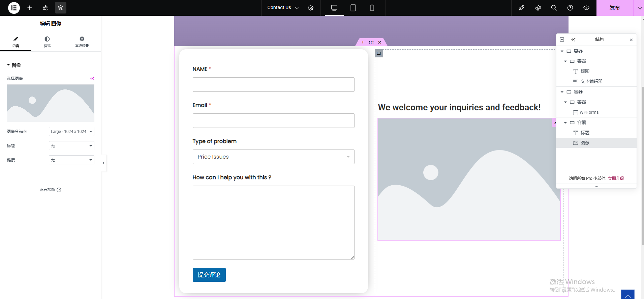This screenshot has width=644, height=299.
Task: Click the 立即升级 upgrade link
Action: coord(616,179)
